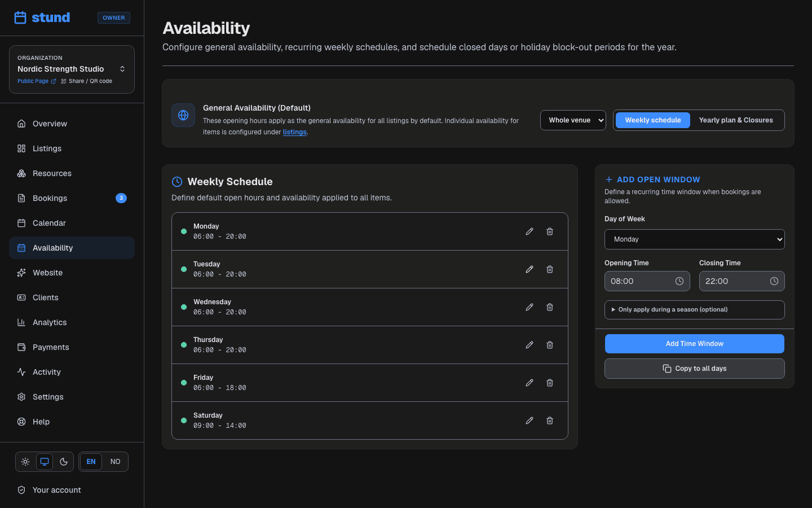Switch to Weekly schedule tab
The width and height of the screenshot is (812, 508).
click(653, 120)
